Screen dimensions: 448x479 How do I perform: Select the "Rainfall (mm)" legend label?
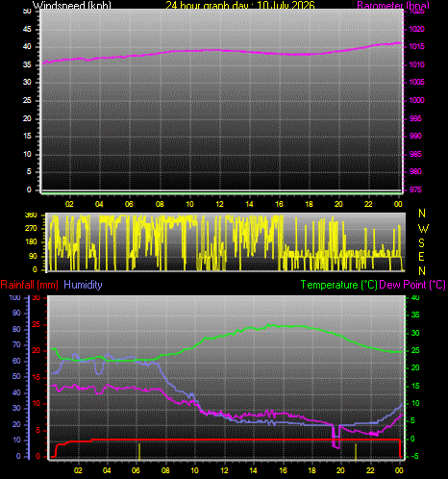[30, 285]
